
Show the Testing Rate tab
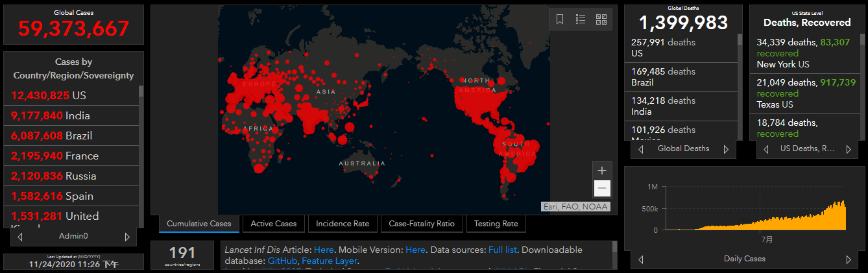point(496,224)
